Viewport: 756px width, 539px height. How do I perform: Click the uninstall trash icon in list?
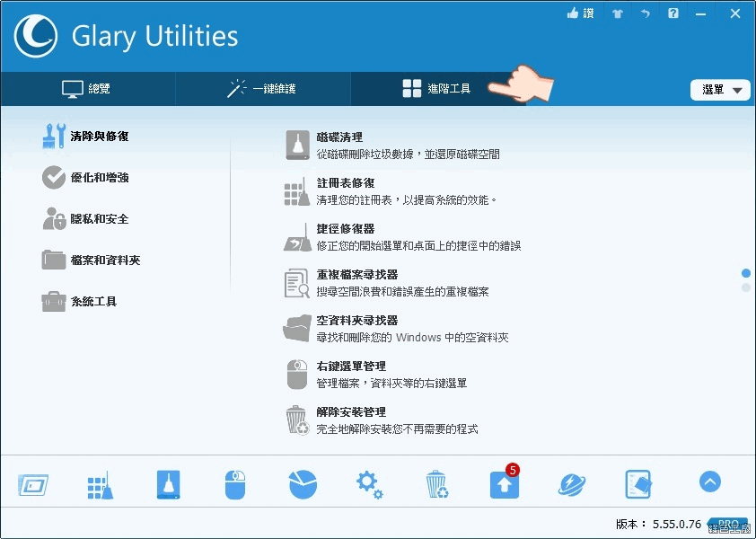pyautogui.click(x=297, y=420)
